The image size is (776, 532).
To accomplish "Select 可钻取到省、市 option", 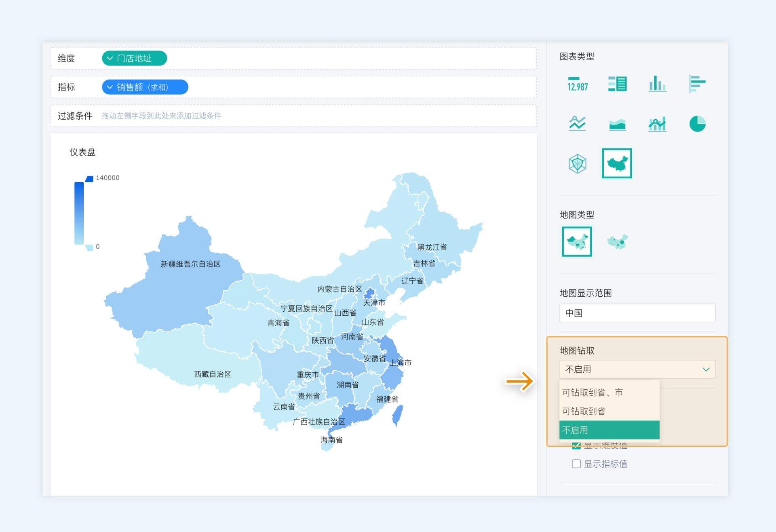I will pos(593,393).
